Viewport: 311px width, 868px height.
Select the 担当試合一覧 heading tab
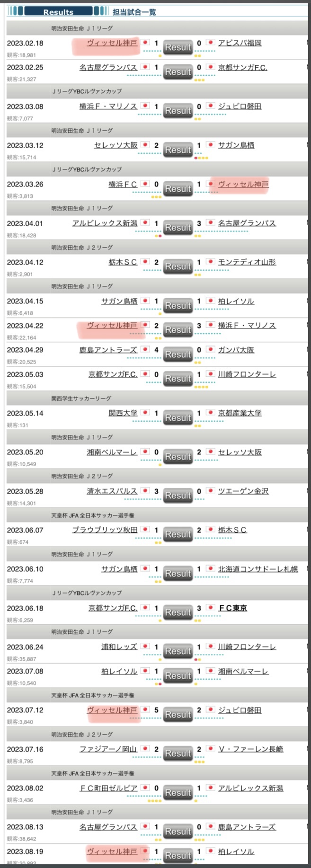click(x=134, y=12)
